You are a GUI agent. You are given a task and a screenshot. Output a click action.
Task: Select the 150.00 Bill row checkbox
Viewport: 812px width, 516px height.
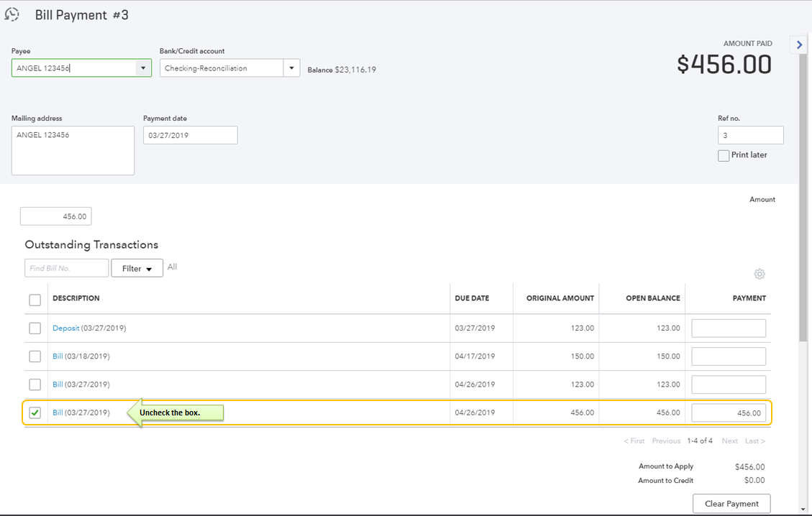point(35,356)
